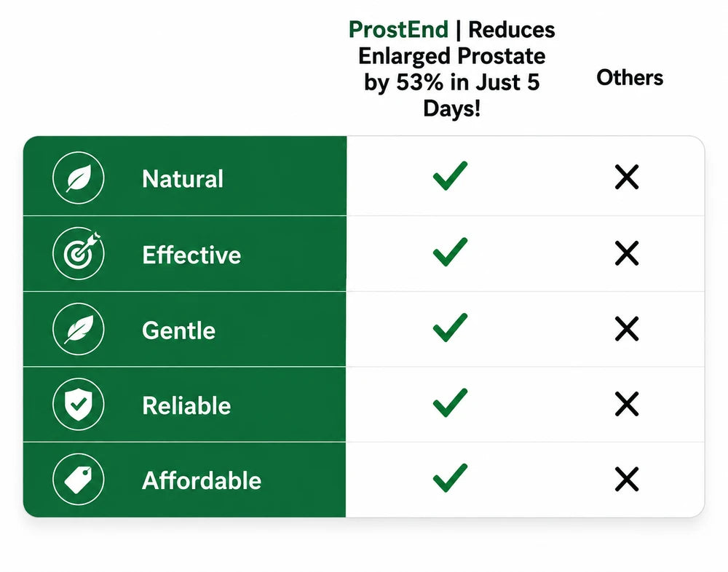Click the price tag icon beside Affordable

[79, 479]
